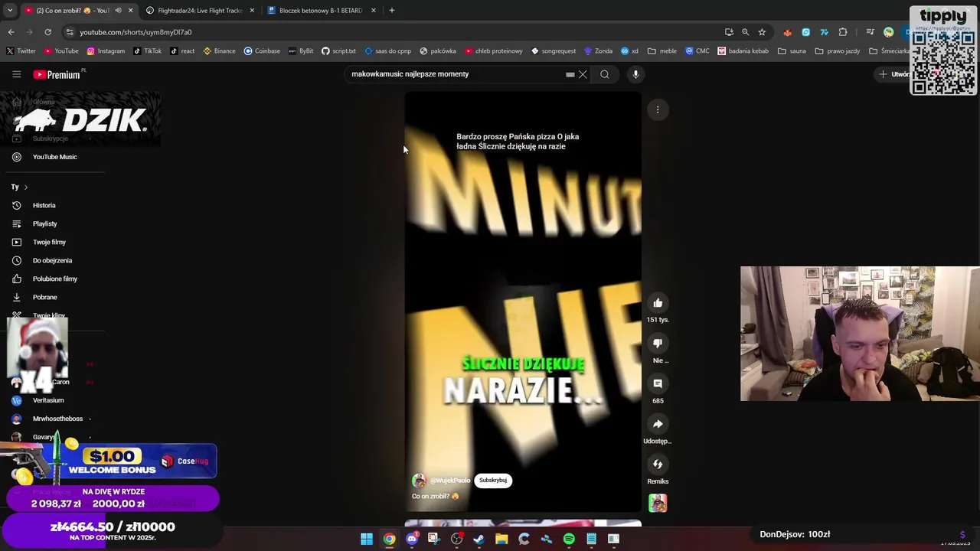This screenshot has height=551, width=980.
Task: Start voice search with microphone icon
Action: pyautogui.click(x=635, y=74)
